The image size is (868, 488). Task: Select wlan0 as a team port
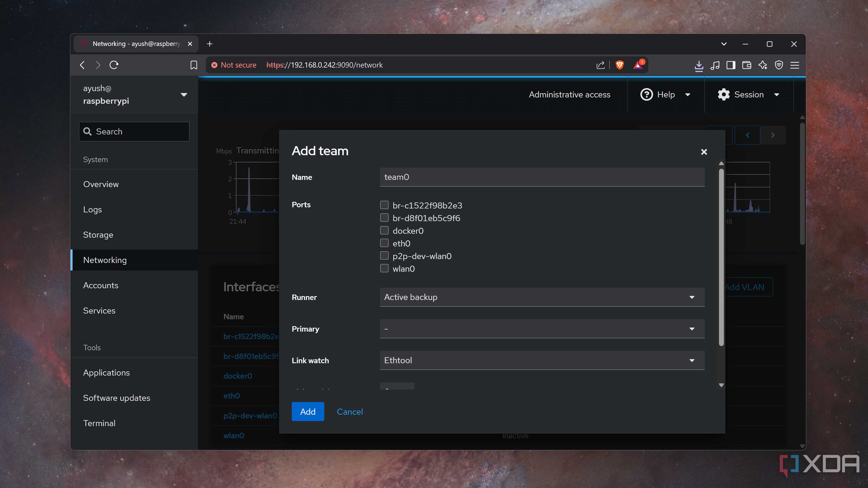coord(384,268)
